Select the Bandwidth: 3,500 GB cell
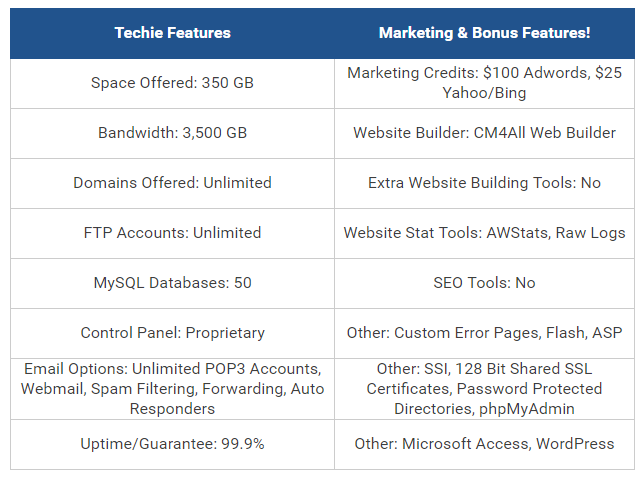Screen dimensions: 643x480 point(172,133)
